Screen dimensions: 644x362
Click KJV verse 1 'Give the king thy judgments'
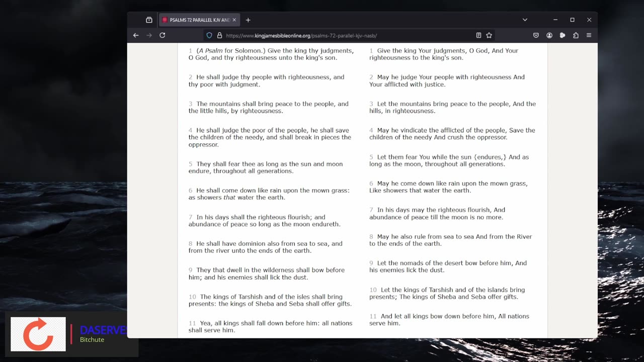click(271, 54)
